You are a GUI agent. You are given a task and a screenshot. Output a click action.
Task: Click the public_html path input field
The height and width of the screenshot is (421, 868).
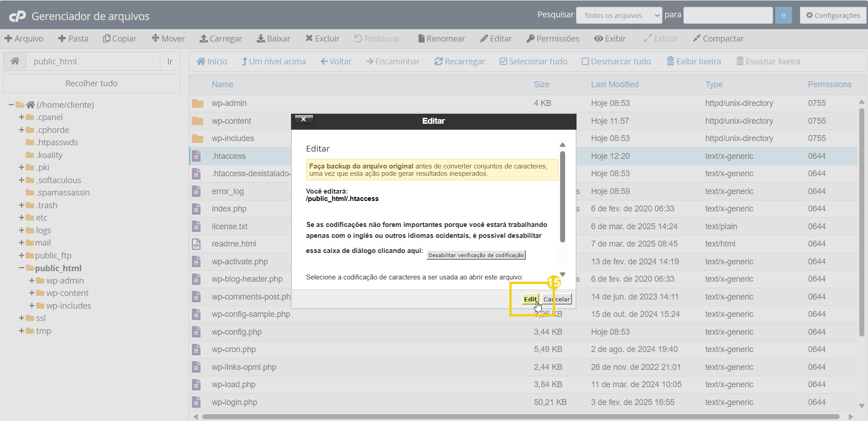93,61
